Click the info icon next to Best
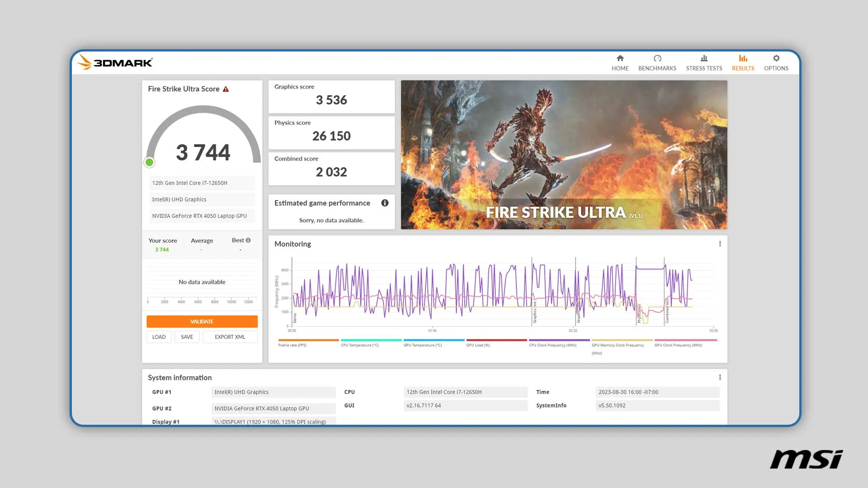 point(248,240)
